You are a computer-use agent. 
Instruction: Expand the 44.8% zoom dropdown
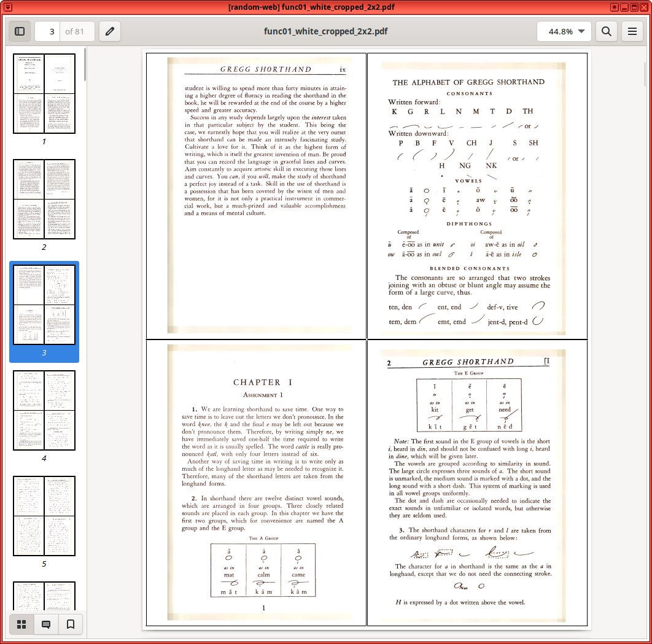click(x=565, y=31)
